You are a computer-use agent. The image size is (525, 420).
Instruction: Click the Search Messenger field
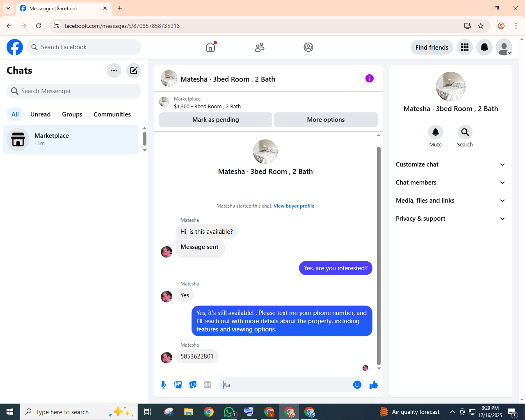tap(74, 91)
